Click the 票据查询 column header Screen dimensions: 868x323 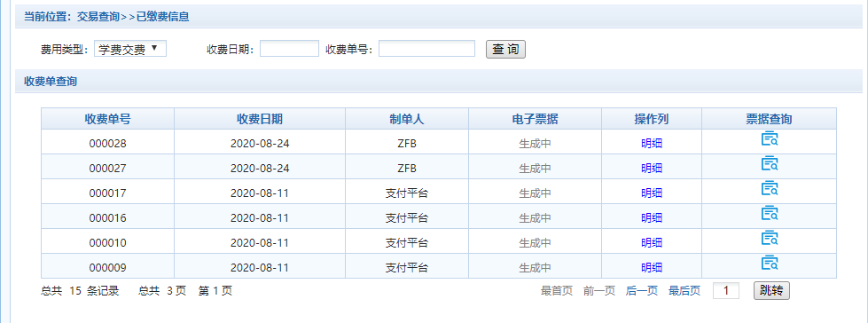(769, 119)
